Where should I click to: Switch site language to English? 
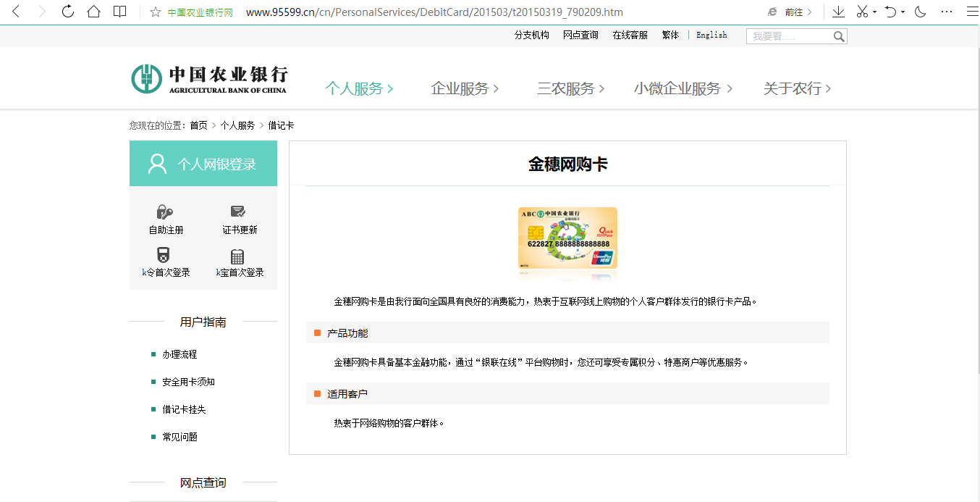[711, 35]
